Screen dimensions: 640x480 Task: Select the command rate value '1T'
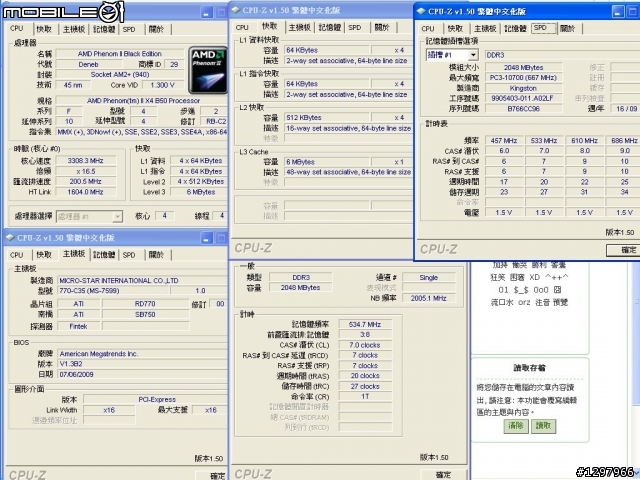click(365, 396)
